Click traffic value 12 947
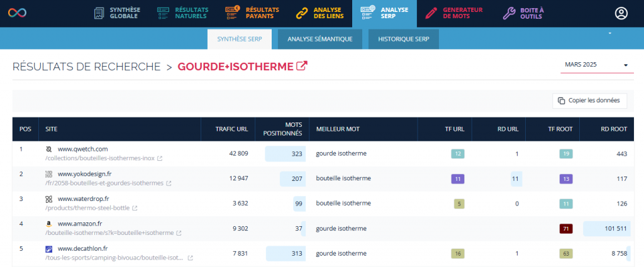Image resolution: width=644 pixels, height=267 pixels. [x=238, y=179]
